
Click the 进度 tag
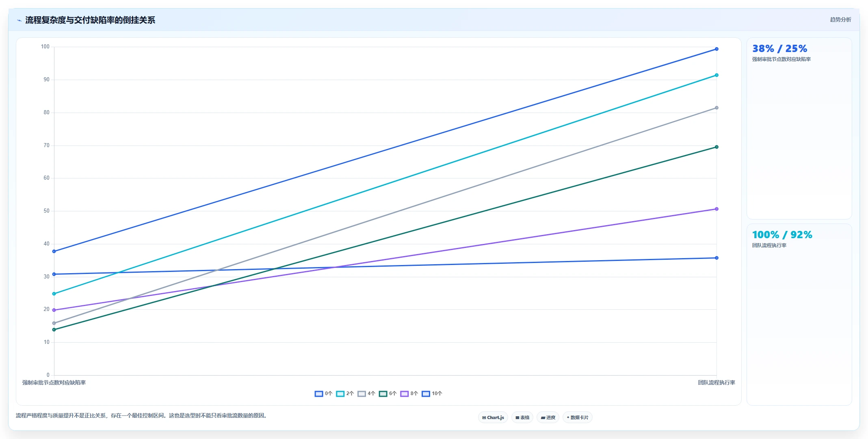(x=548, y=417)
